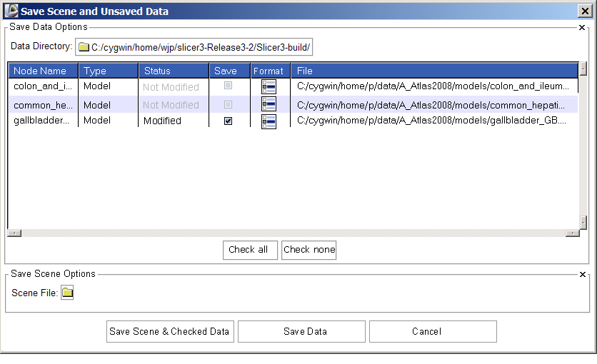Open format options for colon_and_ileum row

click(269, 87)
